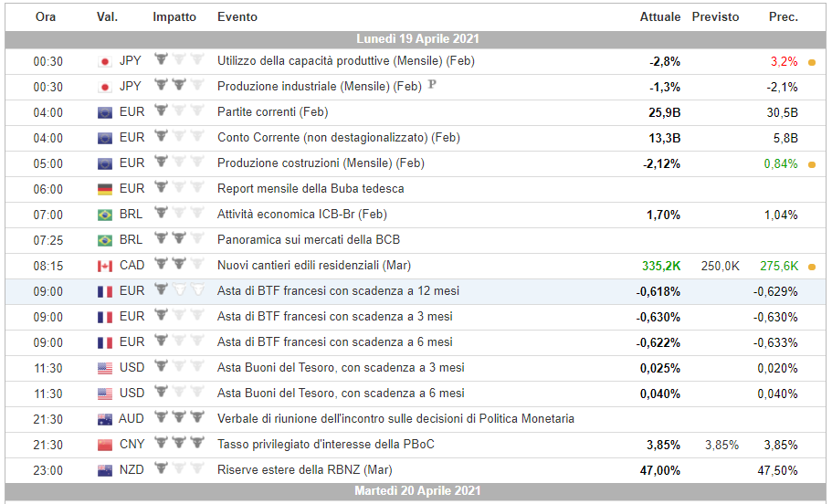The width and height of the screenshot is (832, 504).
Task: Click the previous value 1,04%
Action: (x=781, y=215)
